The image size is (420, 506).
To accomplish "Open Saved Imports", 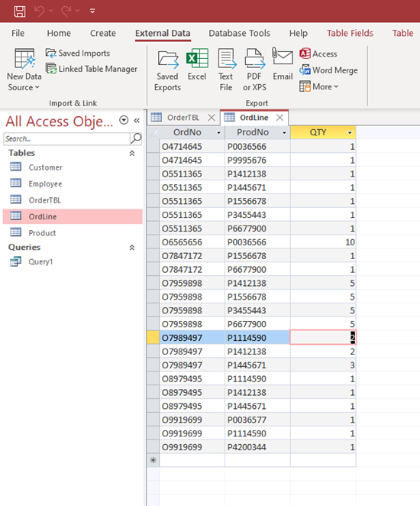I will coord(78,53).
